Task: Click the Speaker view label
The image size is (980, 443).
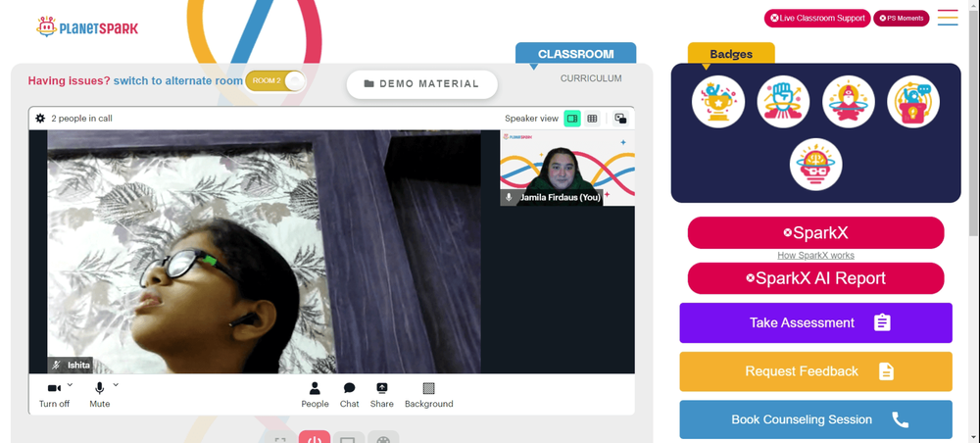Action: (x=531, y=118)
